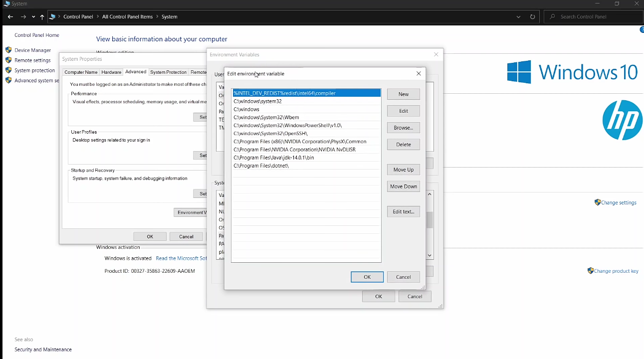Confirm with OK in Edit environment variable

coord(367,277)
